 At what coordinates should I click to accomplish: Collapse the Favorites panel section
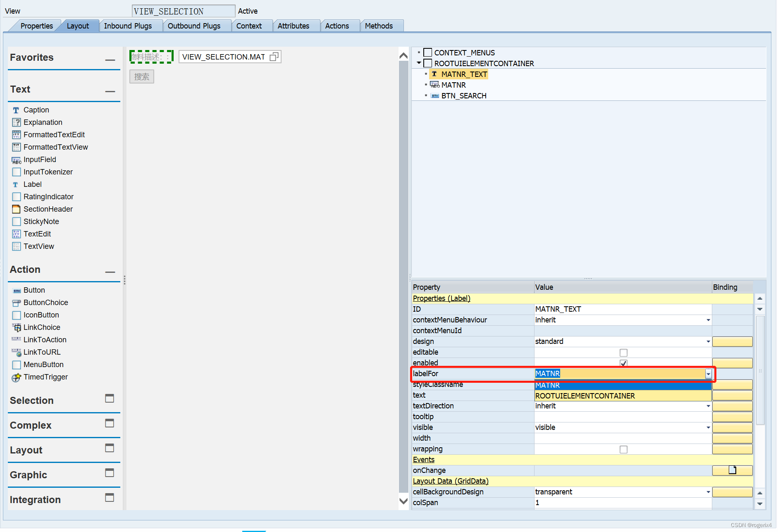(x=110, y=60)
